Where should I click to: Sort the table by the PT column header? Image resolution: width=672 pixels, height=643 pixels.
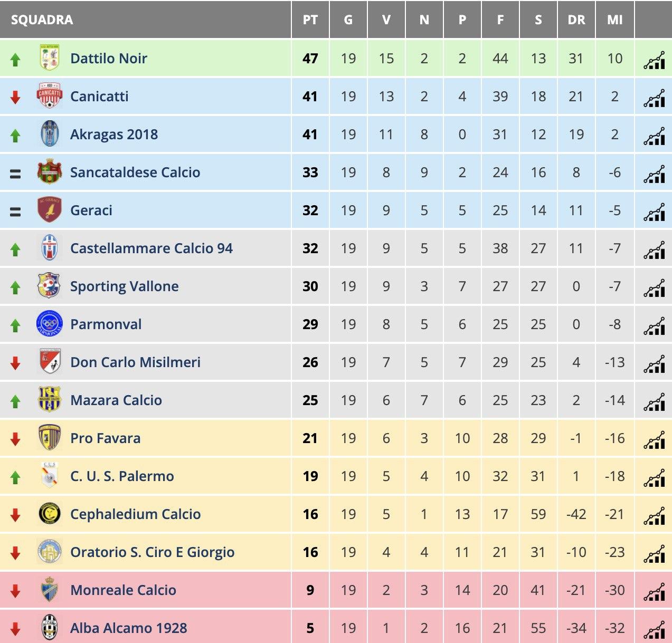(x=310, y=20)
